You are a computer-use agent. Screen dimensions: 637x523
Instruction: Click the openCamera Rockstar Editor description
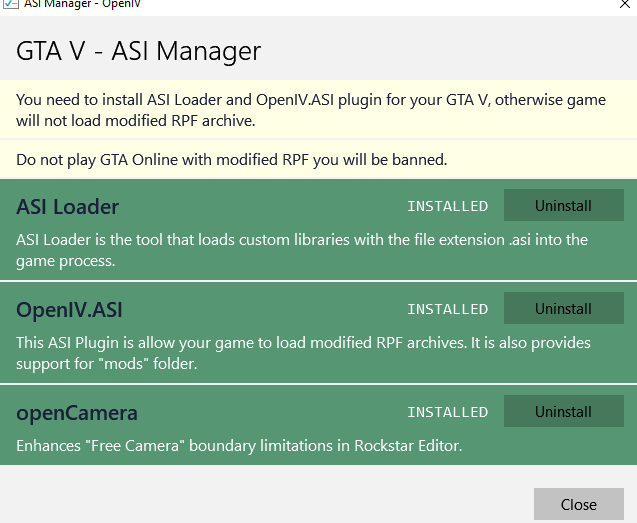click(239, 446)
